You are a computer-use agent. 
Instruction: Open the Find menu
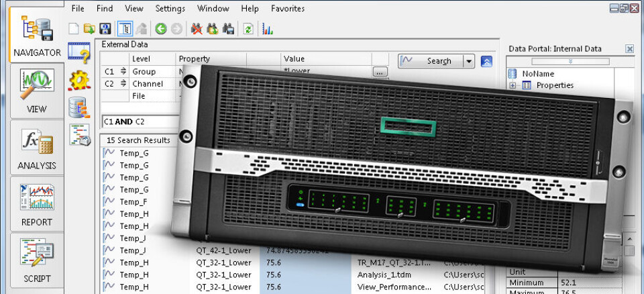pos(105,8)
